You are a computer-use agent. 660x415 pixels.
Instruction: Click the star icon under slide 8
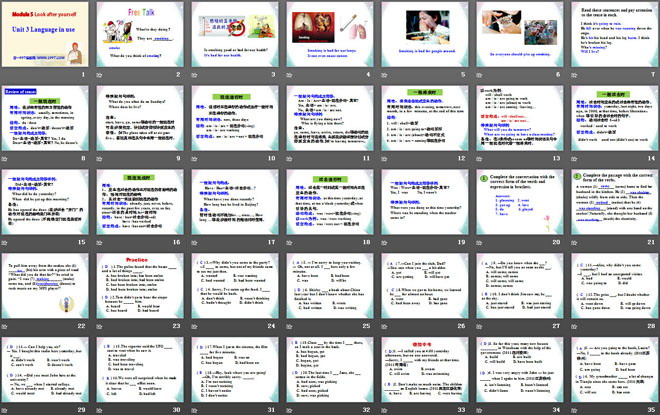coord(5,159)
